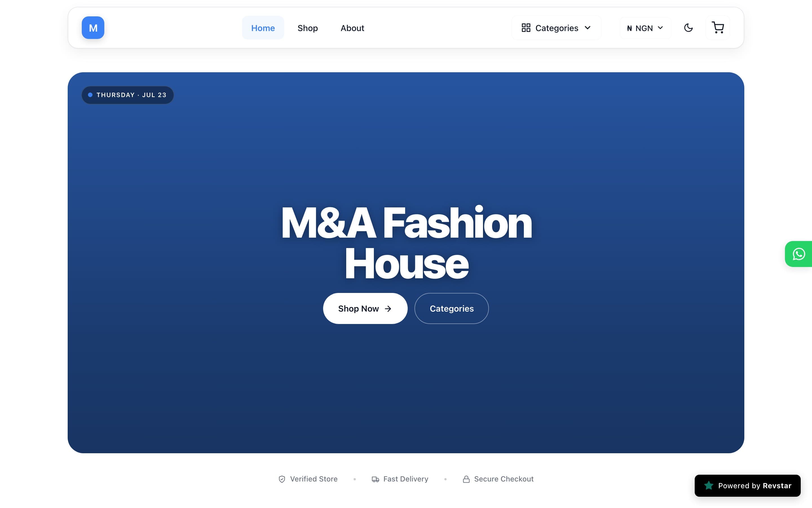
Task: Click the Verified Store shield icon
Action: (x=282, y=479)
